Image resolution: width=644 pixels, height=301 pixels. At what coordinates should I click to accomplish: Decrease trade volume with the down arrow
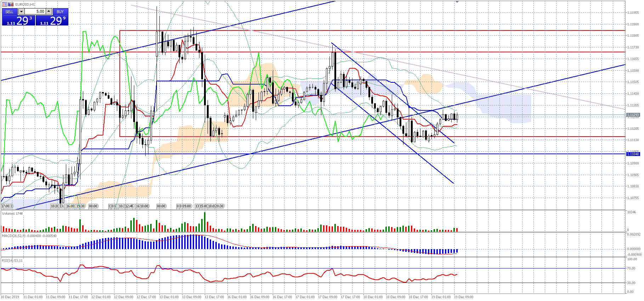pyautogui.click(x=21, y=12)
